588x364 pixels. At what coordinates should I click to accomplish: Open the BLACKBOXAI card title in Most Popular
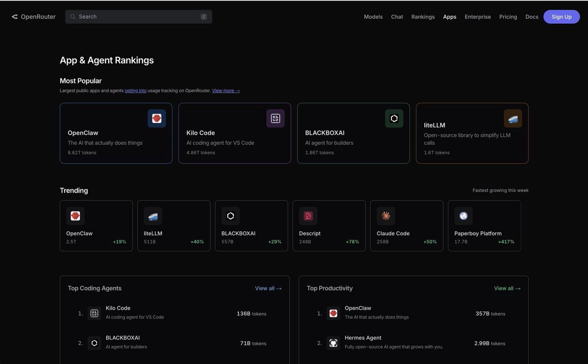point(325,133)
